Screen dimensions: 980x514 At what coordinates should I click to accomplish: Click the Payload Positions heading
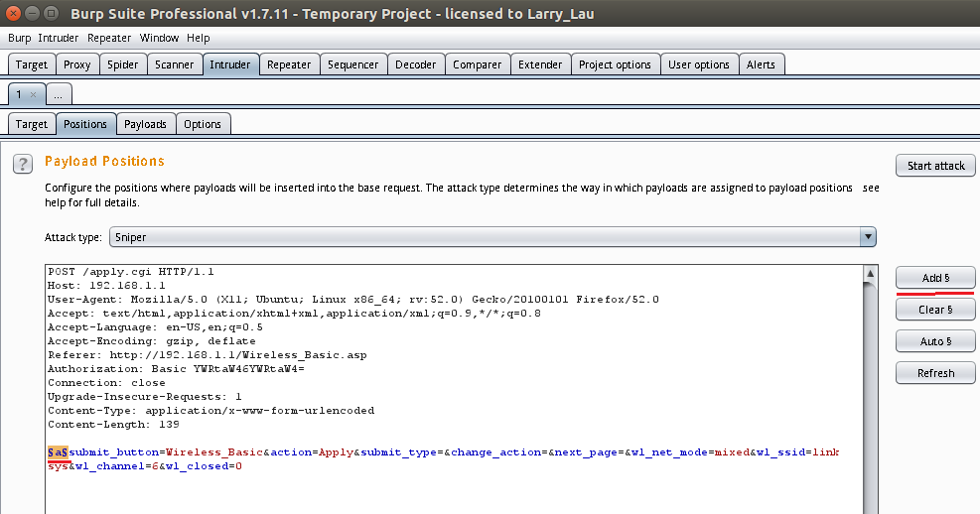pos(104,161)
